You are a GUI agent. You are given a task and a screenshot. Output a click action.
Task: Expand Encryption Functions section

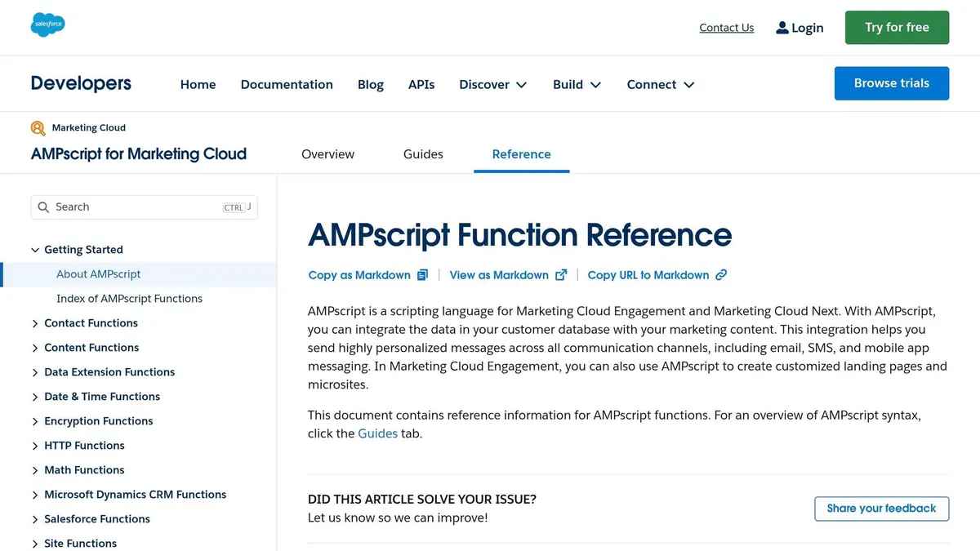point(35,421)
